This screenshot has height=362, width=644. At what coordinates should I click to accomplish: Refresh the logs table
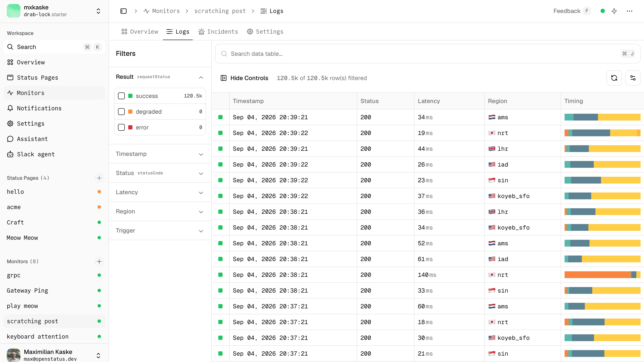point(614,78)
